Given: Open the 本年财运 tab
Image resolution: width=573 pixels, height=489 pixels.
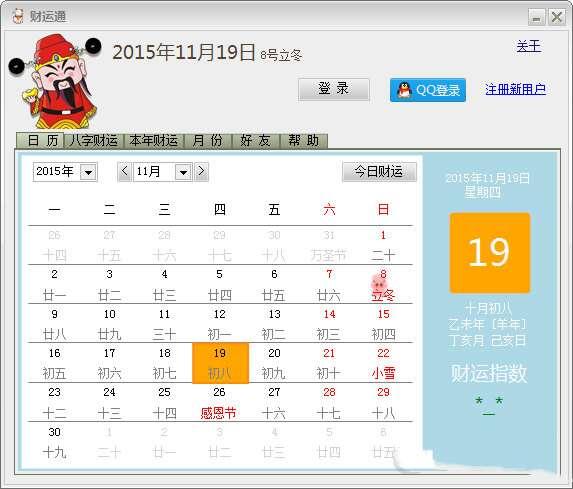Looking at the screenshot, I should [153, 141].
